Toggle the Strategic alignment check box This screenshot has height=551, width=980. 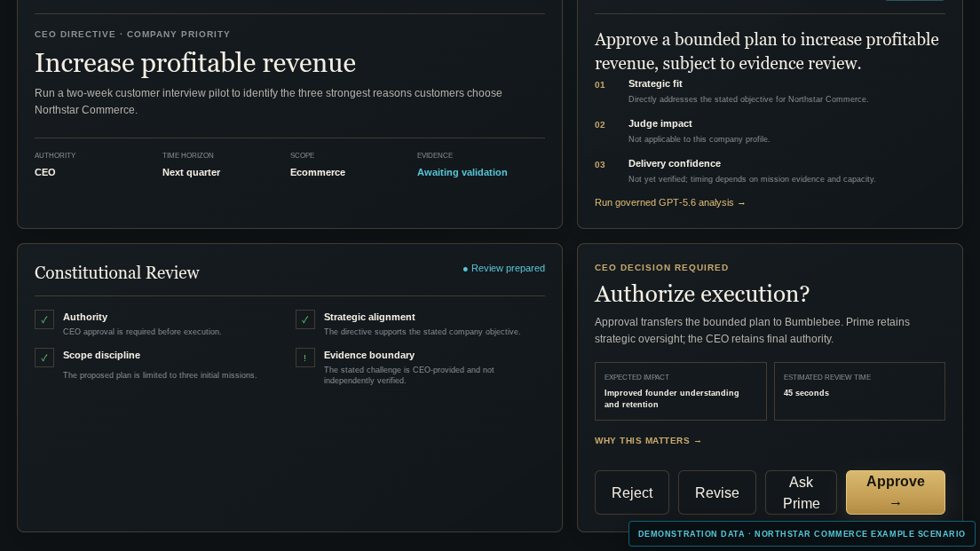click(305, 319)
